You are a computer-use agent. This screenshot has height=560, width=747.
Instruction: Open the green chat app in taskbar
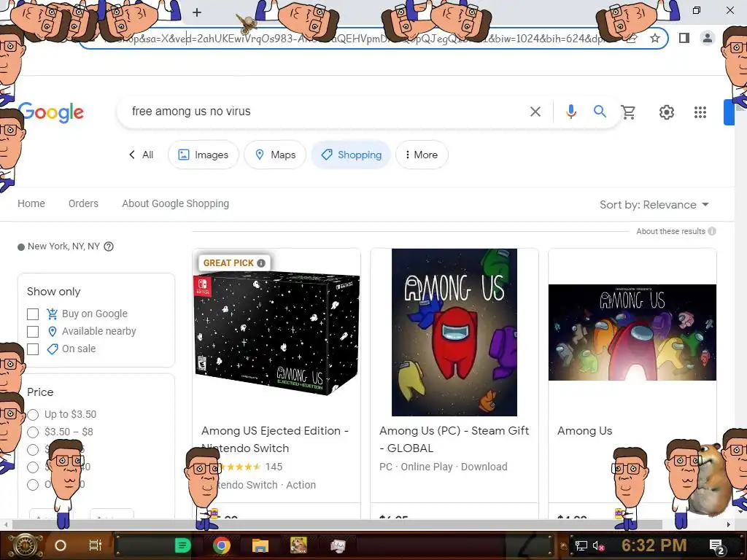point(182,545)
